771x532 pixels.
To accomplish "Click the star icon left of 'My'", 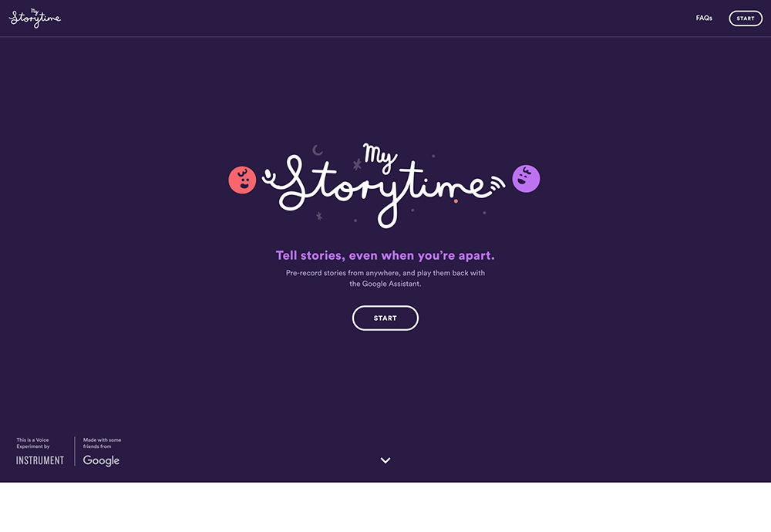I will pyautogui.click(x=358, y=164).
